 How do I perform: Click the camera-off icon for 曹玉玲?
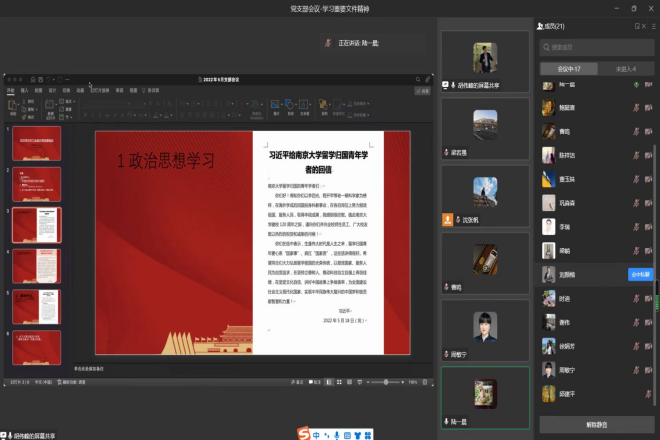648,179
